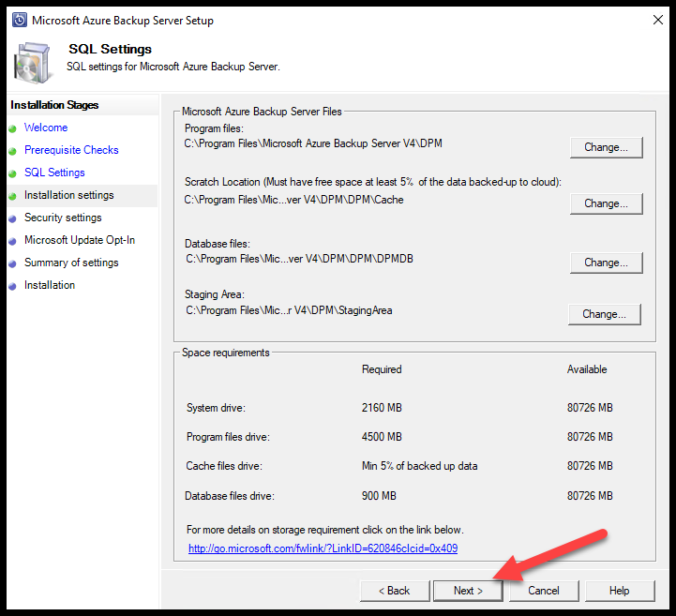Click the Required column header

click(x=382, y=369)
